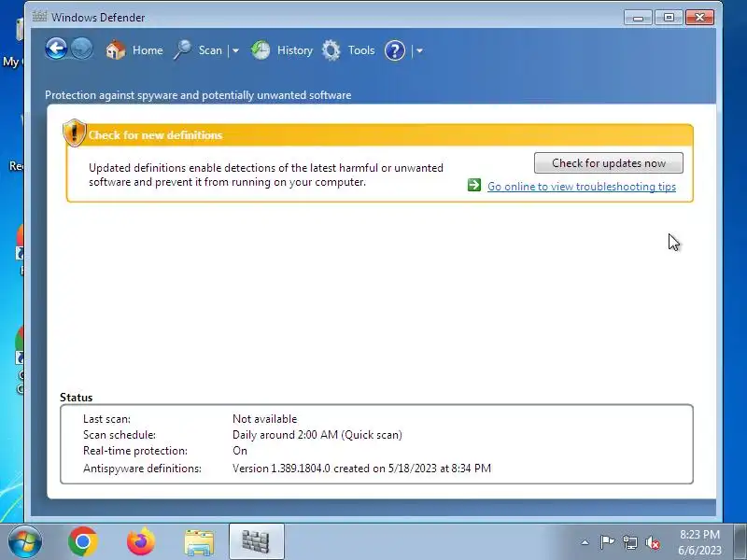Expand the Scan options dropdown arrow

235,50
